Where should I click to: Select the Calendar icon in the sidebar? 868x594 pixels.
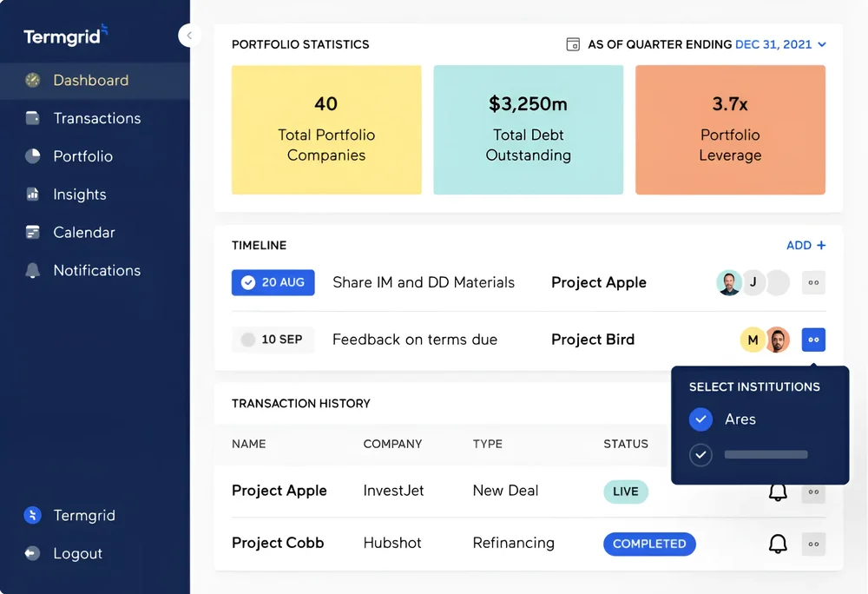(33, 233)
